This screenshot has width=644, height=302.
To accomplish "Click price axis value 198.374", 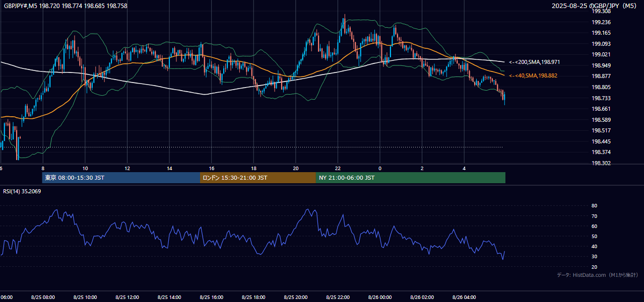I will pyautogui.click(x=601, y=152).
